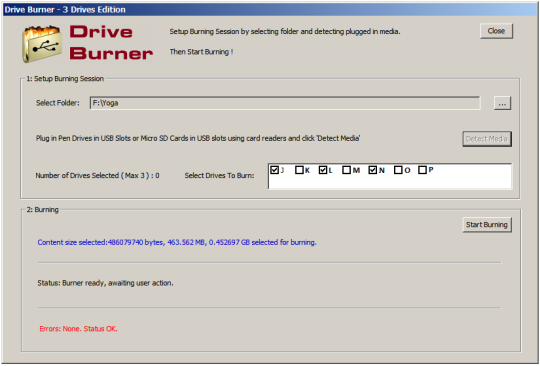540x366 pixels.
Task: Click the '1: Setup Burning Session' group label
Action: click(65, 79)
